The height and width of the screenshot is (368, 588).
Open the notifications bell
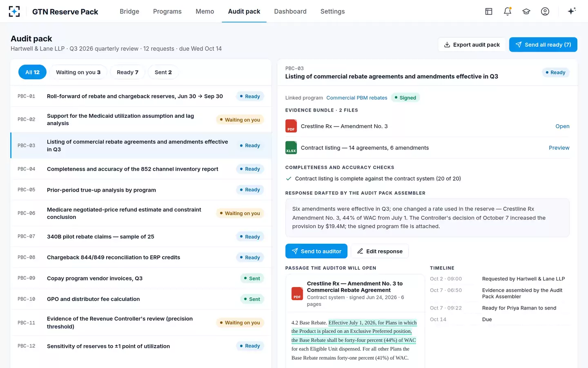508,11
